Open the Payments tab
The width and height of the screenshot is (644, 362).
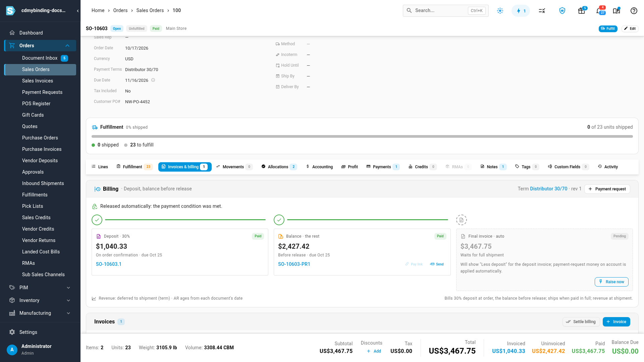(x=383, y=167)
